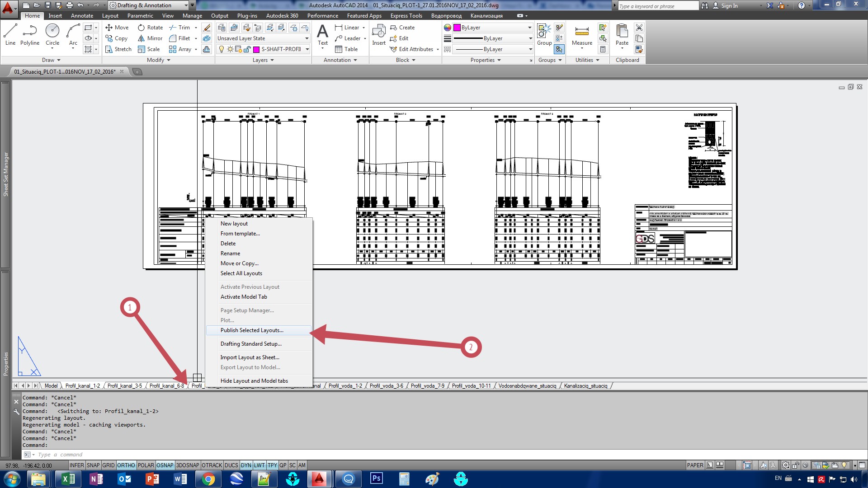Click the PAPER space button
The width and height of the screenshot is (868, 488).
pos(695,465)
